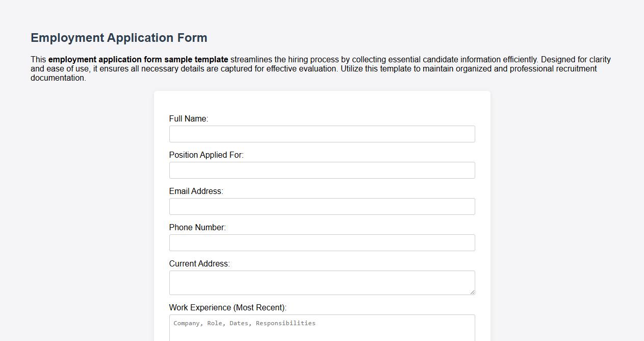Click the Full Name label
The height and width of the screenshot is (341, 644).
pos(188,118)
